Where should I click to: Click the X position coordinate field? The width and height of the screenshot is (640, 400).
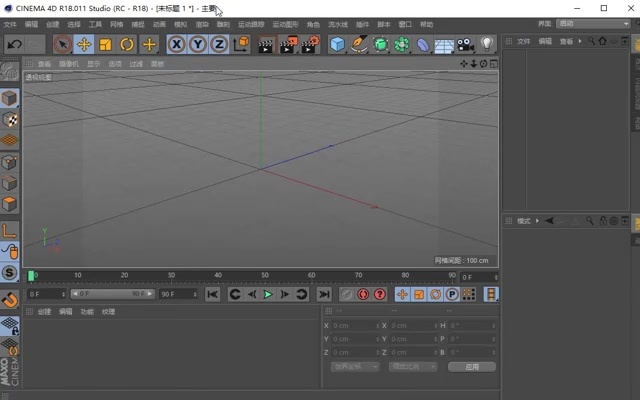354,325
